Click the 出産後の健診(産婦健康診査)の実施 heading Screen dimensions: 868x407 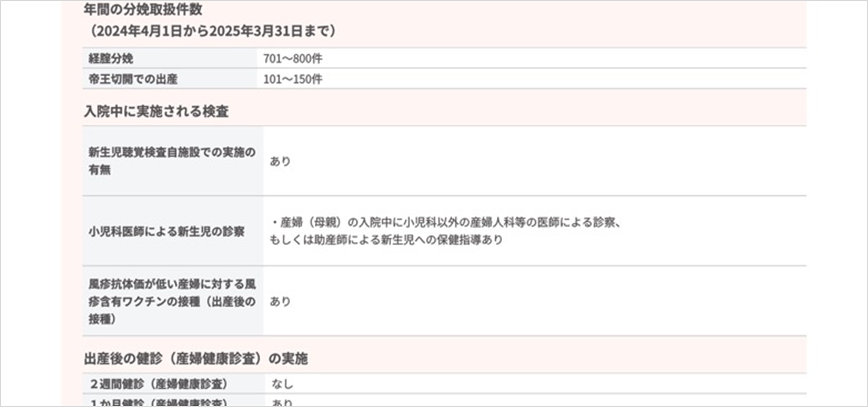point(196,358)
